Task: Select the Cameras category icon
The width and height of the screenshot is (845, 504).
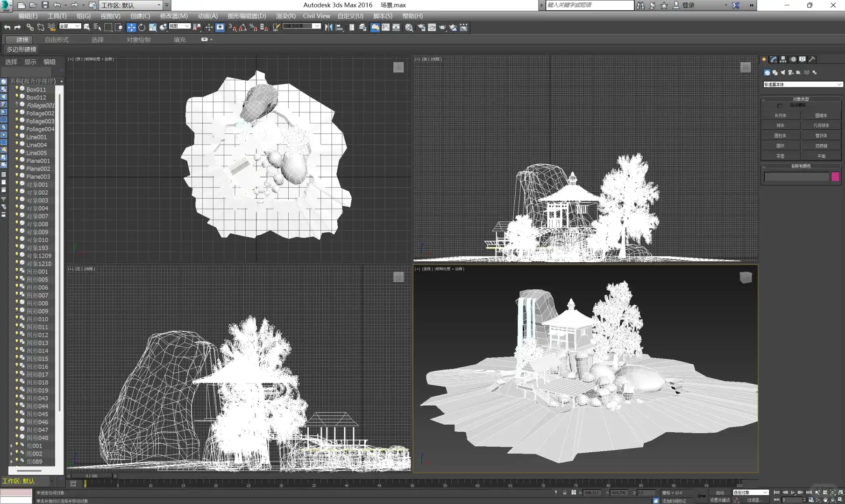Action: click(791, 72)
